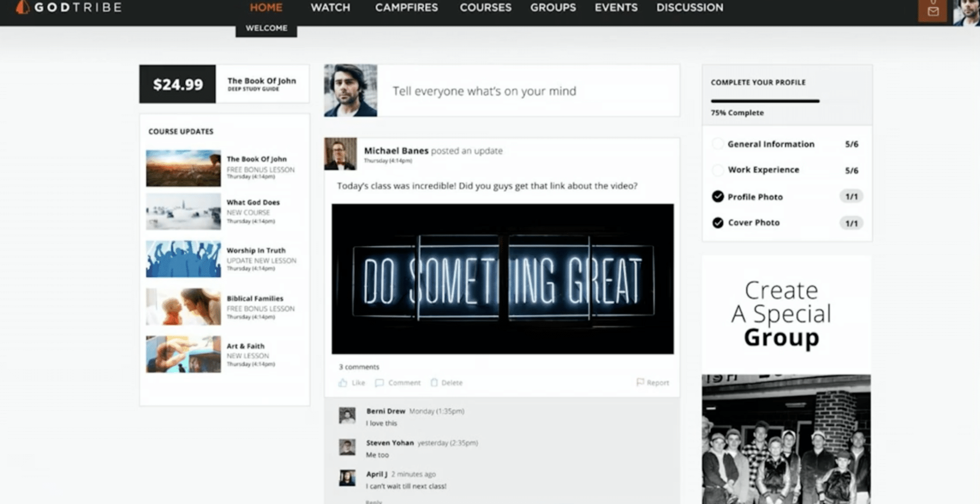980x504 pixels.
Task: Toggle the Work Experience checkbox circle
Action: tap(717, 170)
